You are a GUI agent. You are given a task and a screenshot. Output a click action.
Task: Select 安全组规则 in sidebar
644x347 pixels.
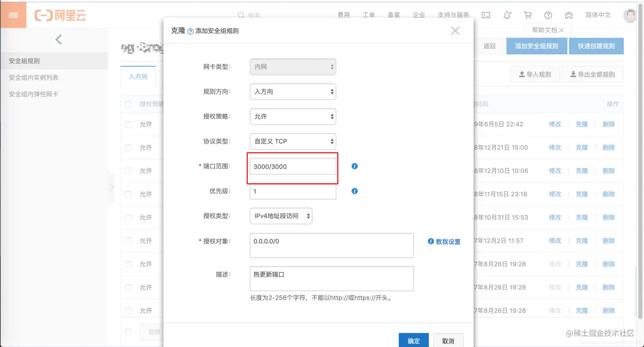(x=54, y=61)
